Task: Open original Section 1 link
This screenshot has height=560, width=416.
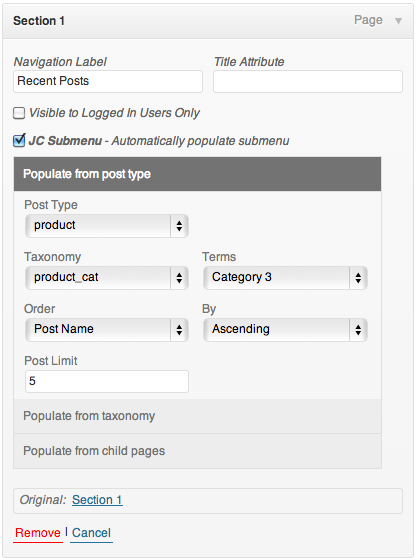Action: point(97,500)
